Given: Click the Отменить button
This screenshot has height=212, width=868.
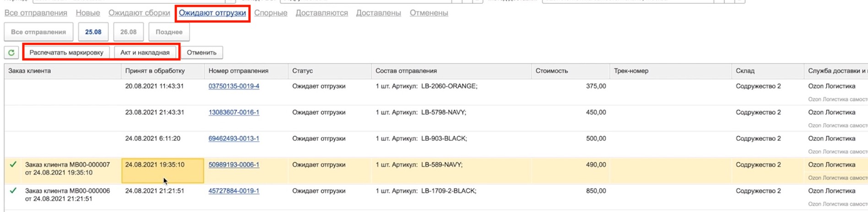Looking at the screenshot, I should point(201,53).
